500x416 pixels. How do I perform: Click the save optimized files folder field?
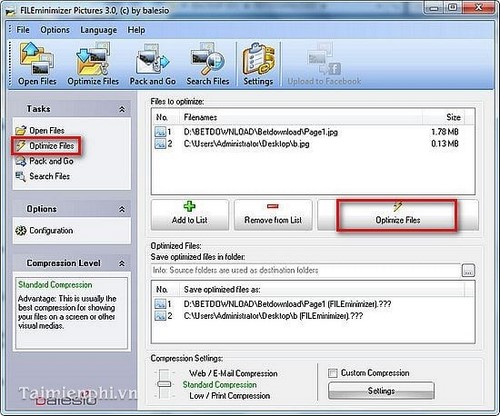pos(306,270)
